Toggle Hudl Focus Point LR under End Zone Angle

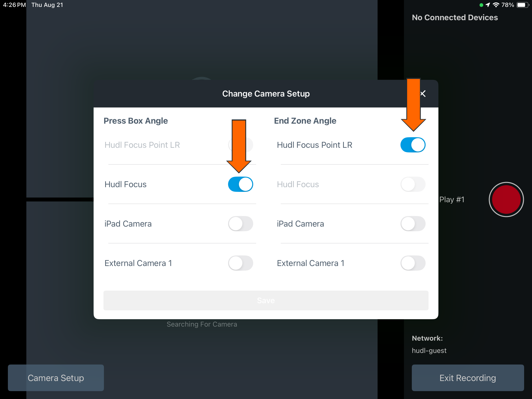pos(413,145)
